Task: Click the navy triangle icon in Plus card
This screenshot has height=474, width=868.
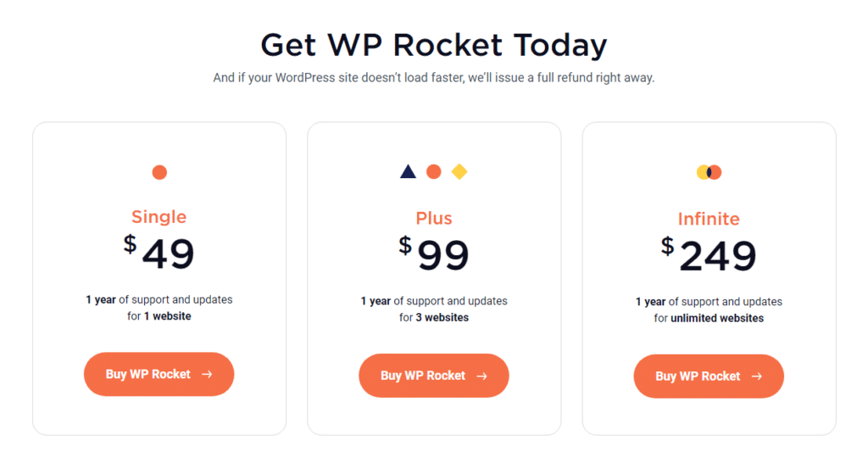Action: [x=408, y=172]
